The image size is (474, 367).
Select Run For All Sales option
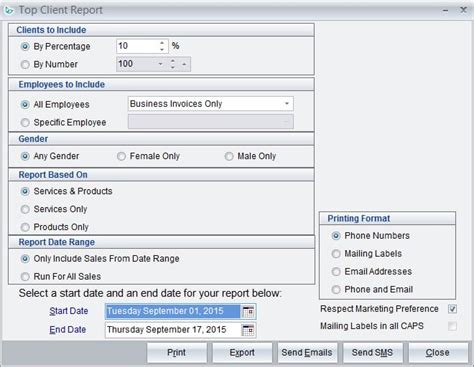click(x=25, y=277)
